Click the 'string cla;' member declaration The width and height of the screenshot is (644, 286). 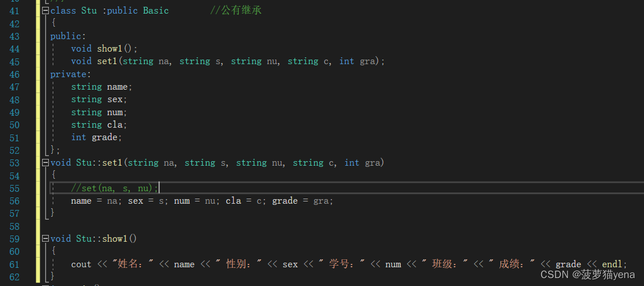click(99, 125)
